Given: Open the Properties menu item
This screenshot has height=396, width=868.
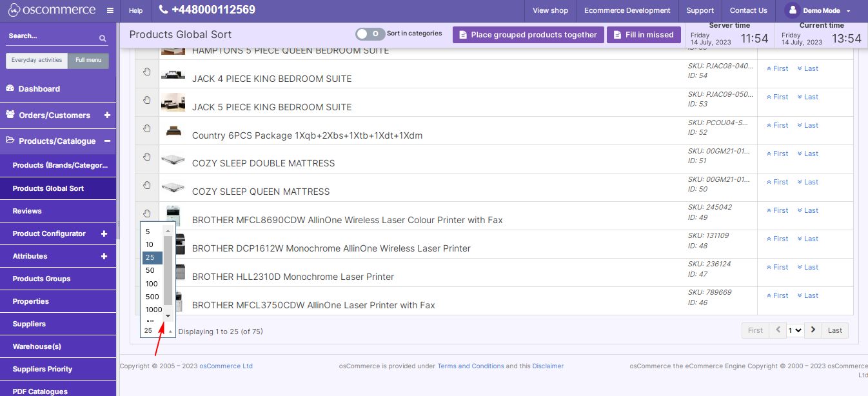Looking at the screenshot, I should [58, 301].
